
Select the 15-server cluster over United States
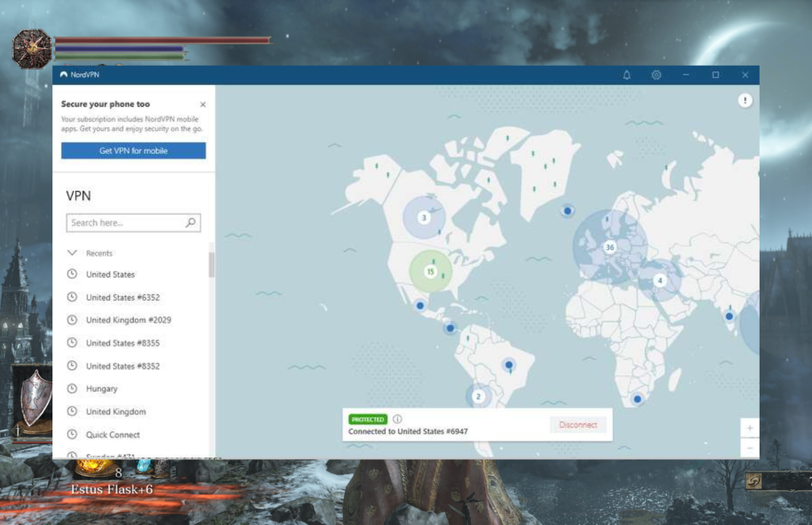431,271
